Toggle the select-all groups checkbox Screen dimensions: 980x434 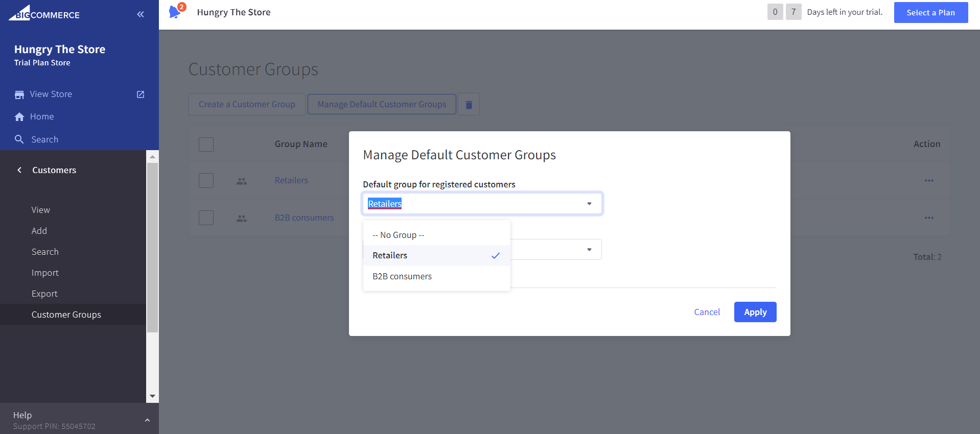point(206,144)
